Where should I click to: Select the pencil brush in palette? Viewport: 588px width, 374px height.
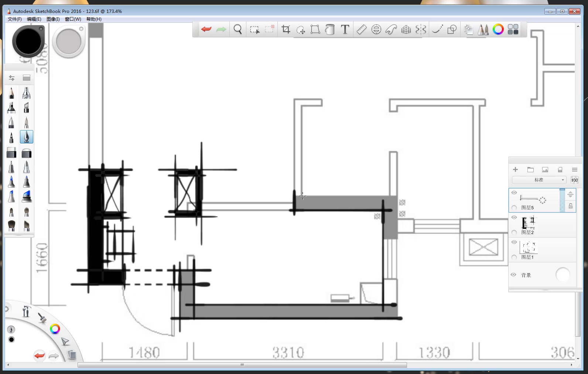pos(11,92)
